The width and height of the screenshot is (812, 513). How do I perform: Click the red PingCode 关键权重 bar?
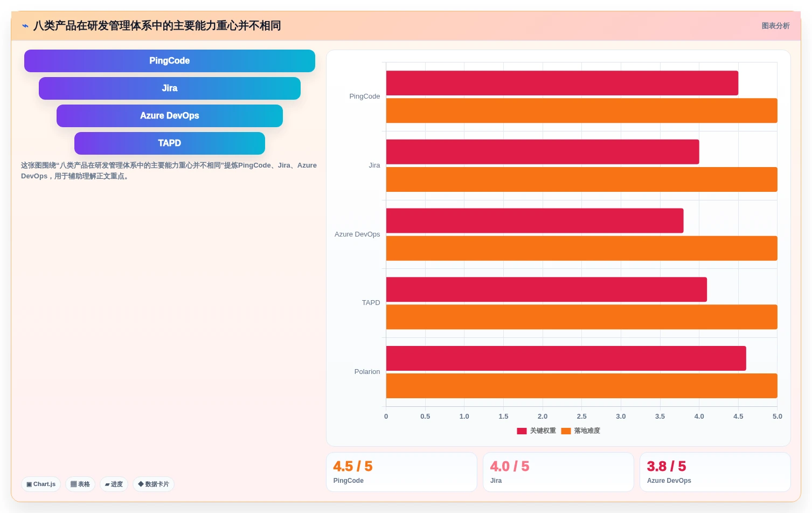(562, 83)
